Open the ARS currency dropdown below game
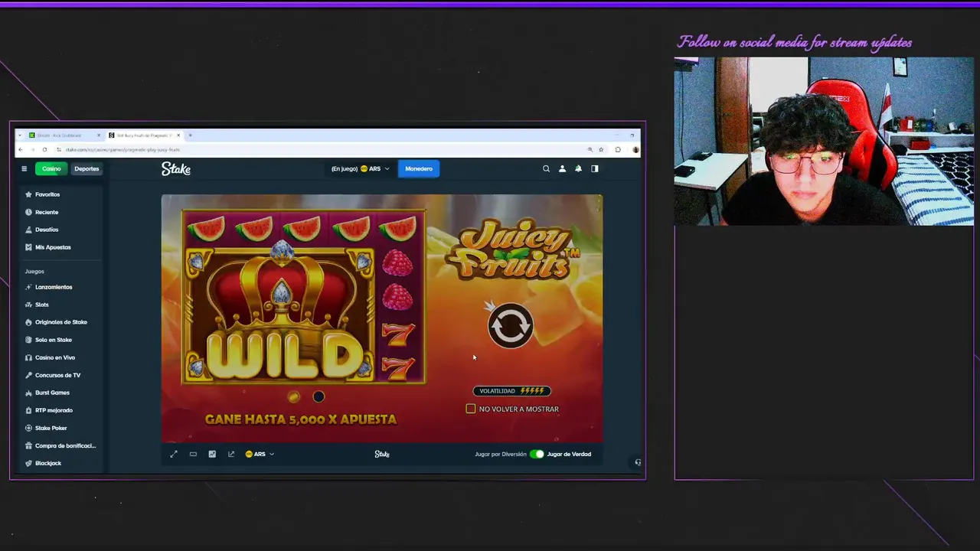Image resolution: width=980 pixels, height=551 pixels. 260,455
